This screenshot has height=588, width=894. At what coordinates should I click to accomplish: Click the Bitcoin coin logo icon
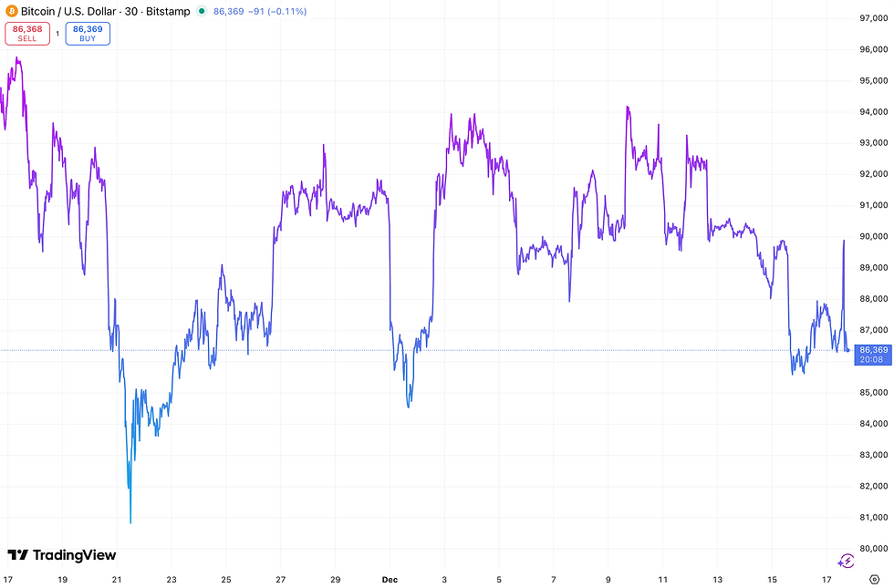pyautogui.click(x=13, y=12)
